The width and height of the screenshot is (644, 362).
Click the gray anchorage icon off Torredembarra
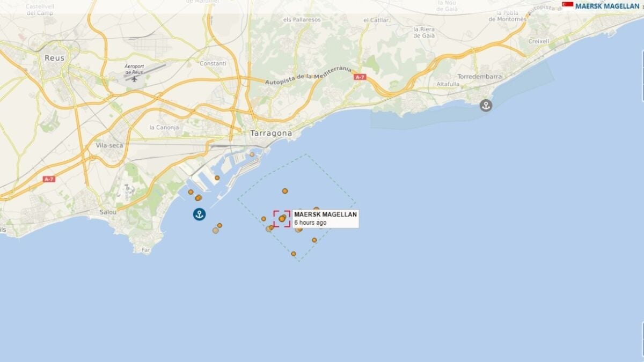(x=486, y=105)
